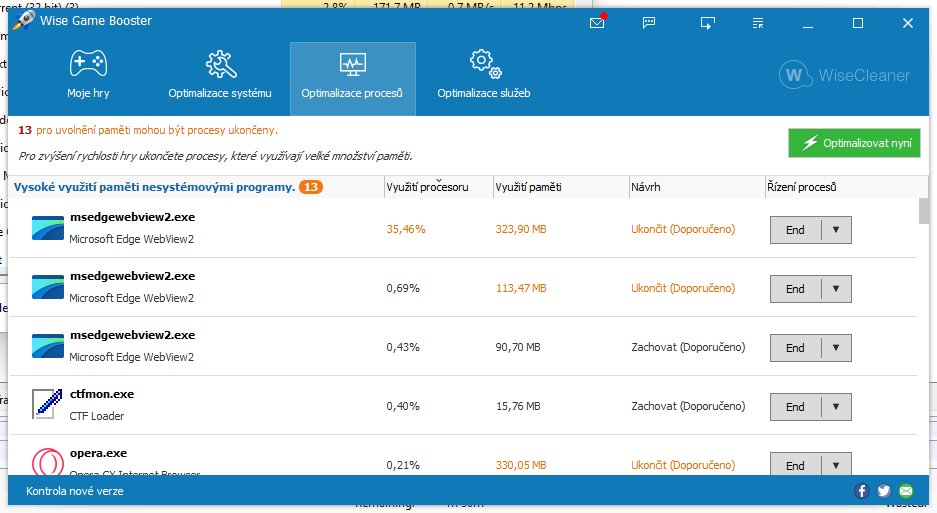The width and height of the screenshot is (937, 513).
Task: Click the msedgewebview2.exe icon with 113,47 MB
Action: click(x=48, y=287)
